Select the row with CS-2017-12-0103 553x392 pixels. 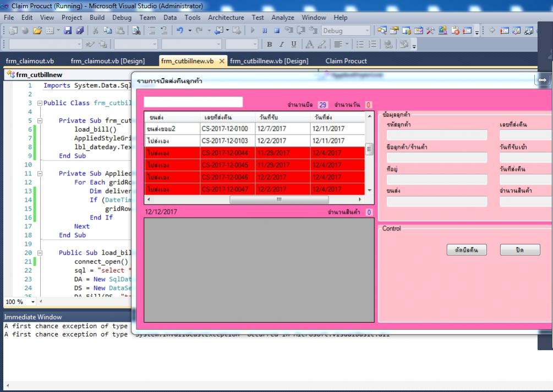255,141
